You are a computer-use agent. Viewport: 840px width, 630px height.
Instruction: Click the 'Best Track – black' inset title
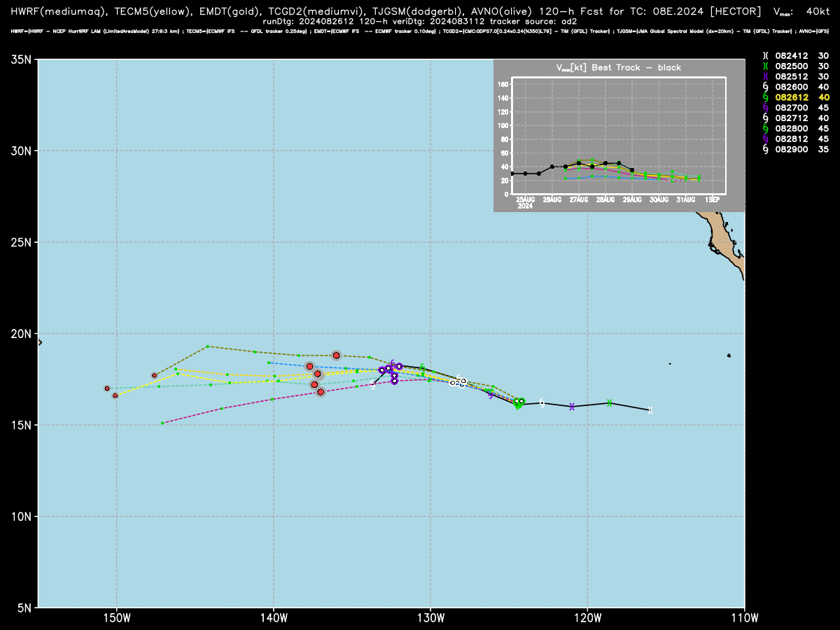click(x=636, y=68)
